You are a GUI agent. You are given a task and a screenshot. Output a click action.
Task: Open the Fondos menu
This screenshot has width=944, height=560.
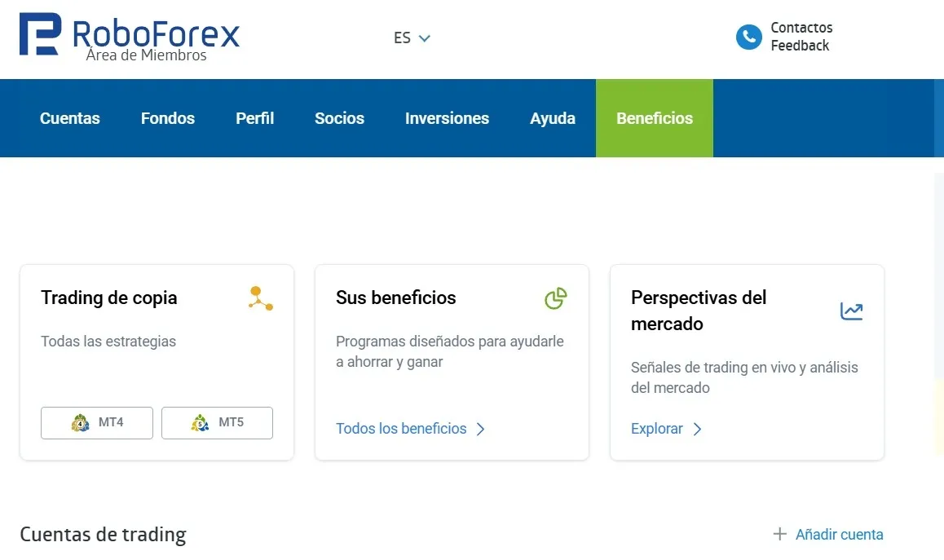click(168, 118)
